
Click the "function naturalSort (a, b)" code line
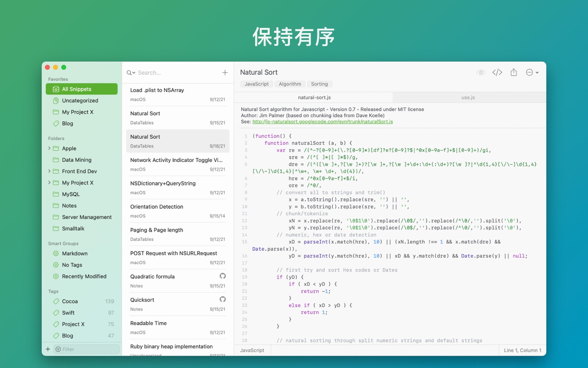coord(308,143)
